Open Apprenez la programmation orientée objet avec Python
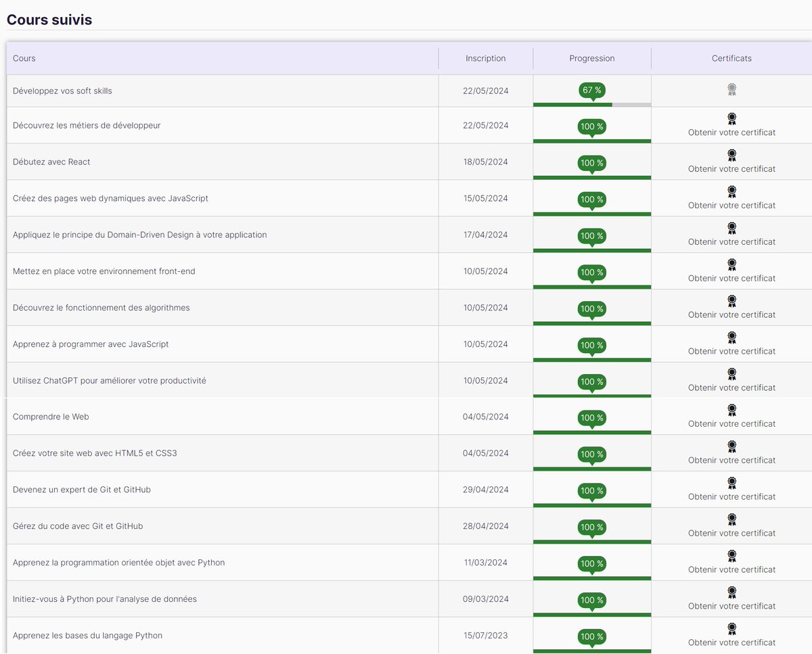 119,563
